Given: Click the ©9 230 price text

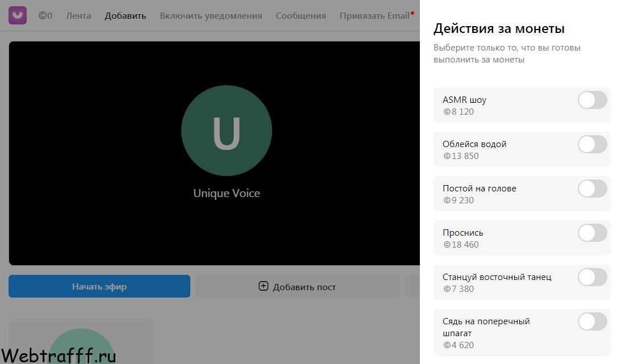Looking at the screenshot, I should pyautogui.click(x=459, y=200).
